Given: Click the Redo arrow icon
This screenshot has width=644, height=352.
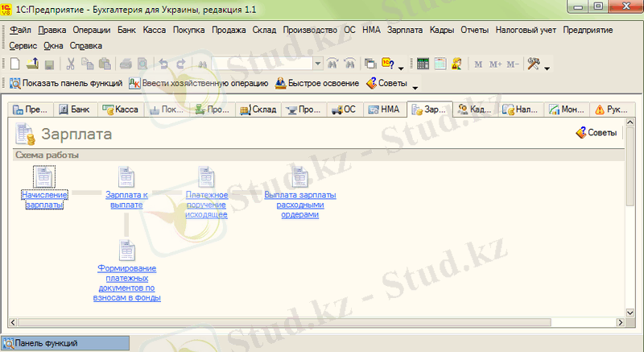Looking at the screenshot, I should click(x=180, y=64).
